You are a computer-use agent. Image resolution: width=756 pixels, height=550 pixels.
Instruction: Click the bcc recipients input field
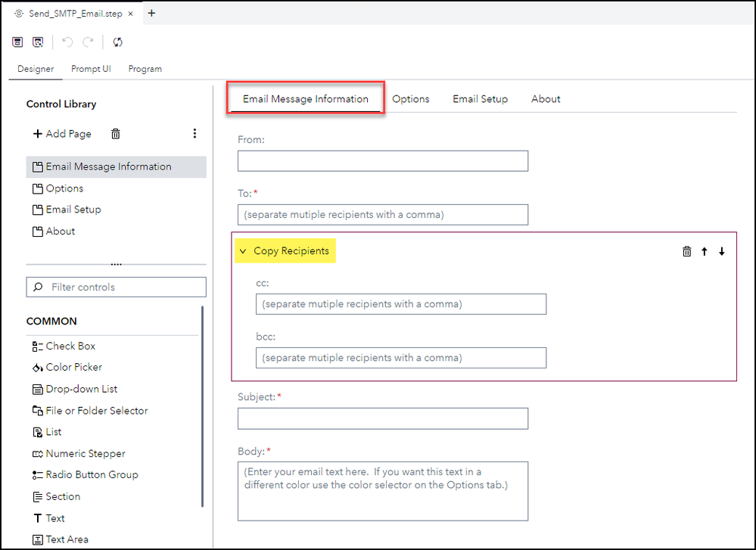[401, 358]
